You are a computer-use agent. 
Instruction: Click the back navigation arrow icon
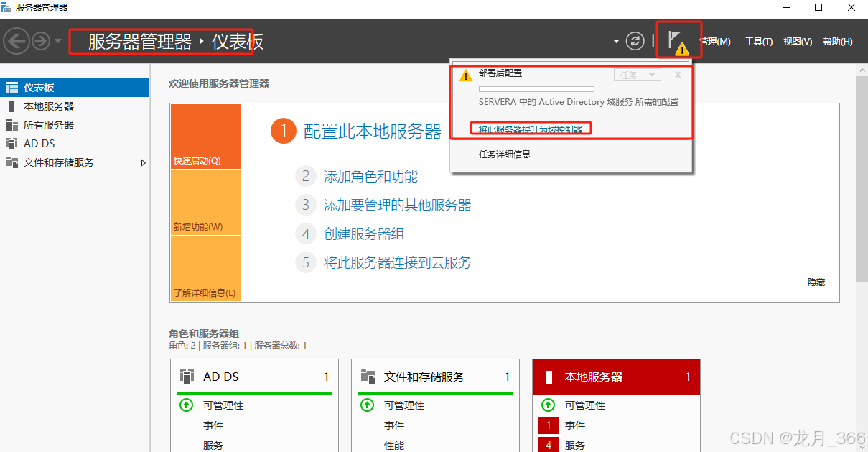[x=16, y=41]
